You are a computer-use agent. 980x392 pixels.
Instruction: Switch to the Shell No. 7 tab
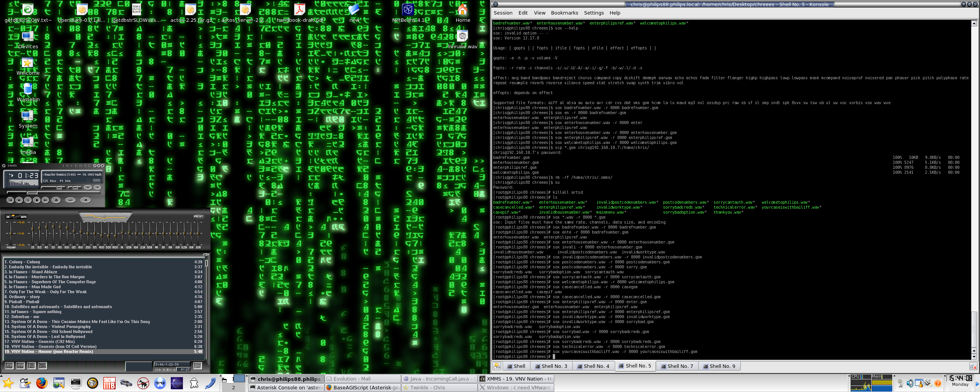tap(677, 366)
